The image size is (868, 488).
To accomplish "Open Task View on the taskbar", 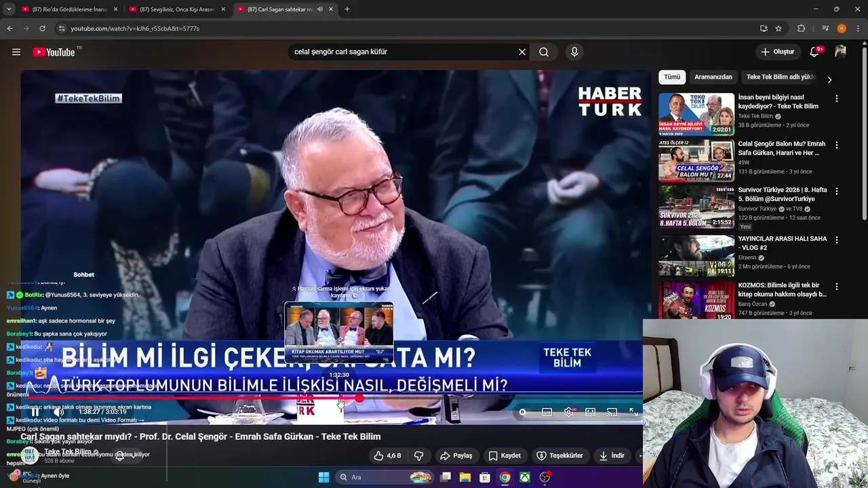I will click(446, 477).
